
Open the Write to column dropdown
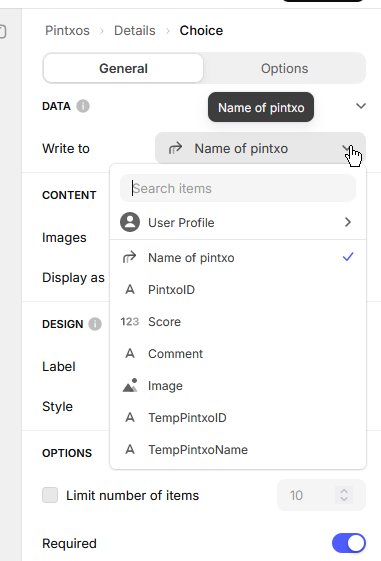point(260,148)
